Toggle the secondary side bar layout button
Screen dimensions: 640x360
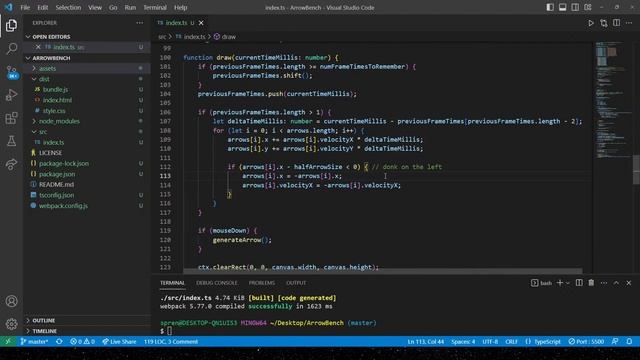[x=575, y=7]
